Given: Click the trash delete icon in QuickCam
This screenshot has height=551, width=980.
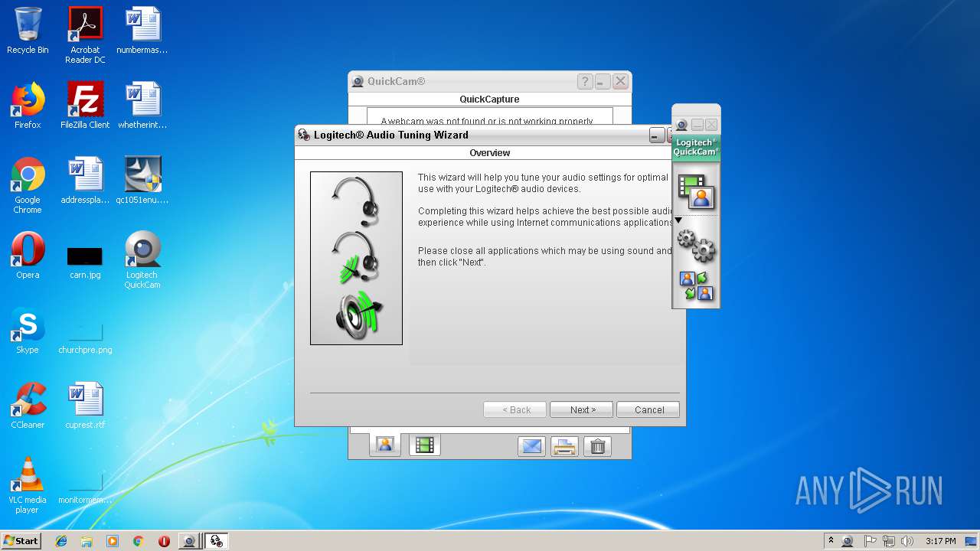Looking at the screenshot, I should click(x=598, y=447).
